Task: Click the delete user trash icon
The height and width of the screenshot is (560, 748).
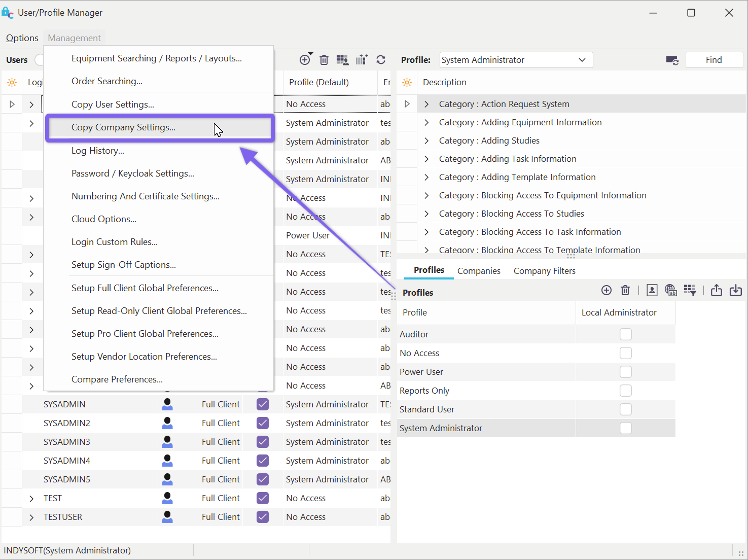Action: pos(324,60)
